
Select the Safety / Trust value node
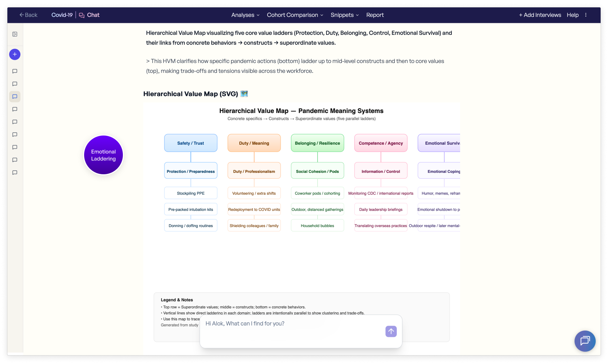tap(190, 143)
